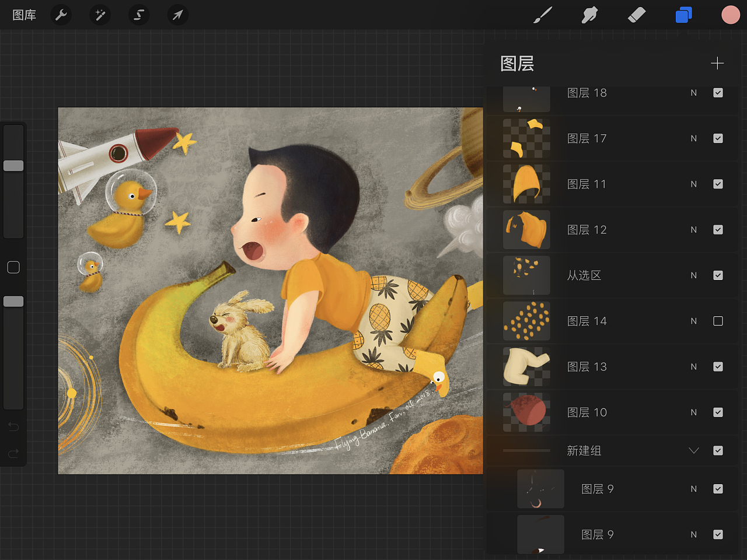Add a new layer with plus

[x=717, y=63]
